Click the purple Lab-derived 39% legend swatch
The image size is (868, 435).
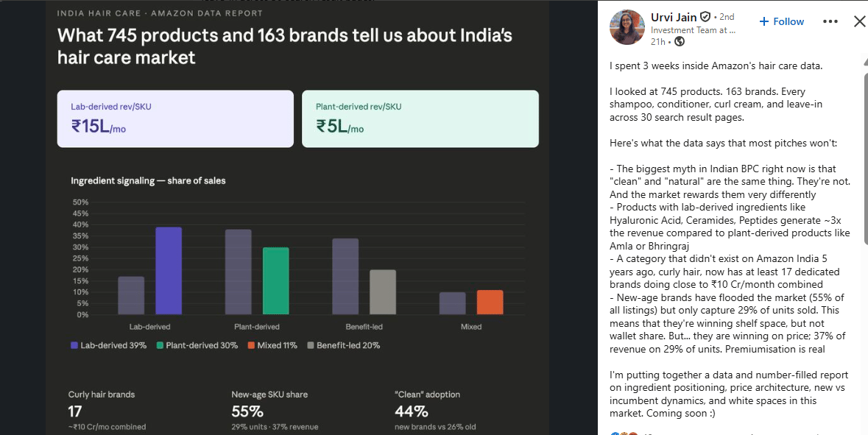74,345
